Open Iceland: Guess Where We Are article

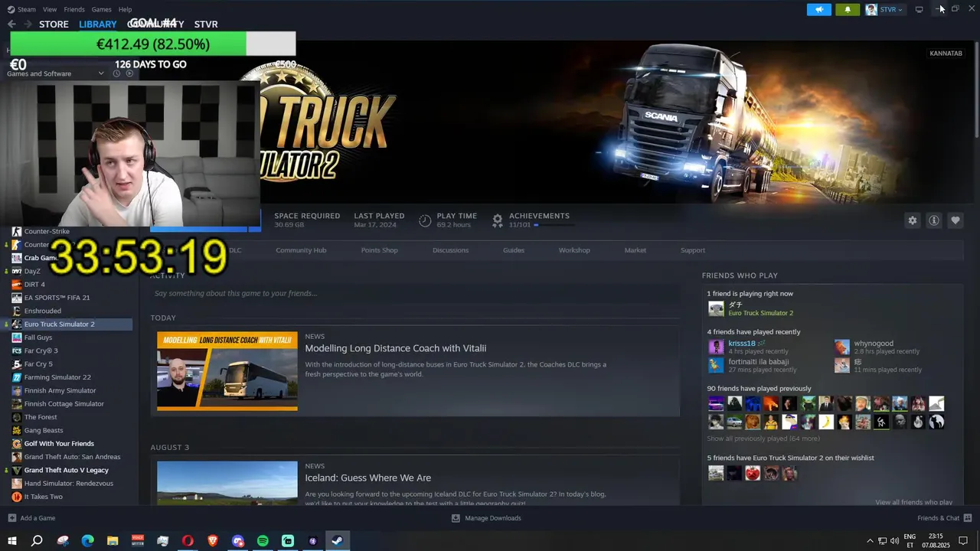point(367,478)
